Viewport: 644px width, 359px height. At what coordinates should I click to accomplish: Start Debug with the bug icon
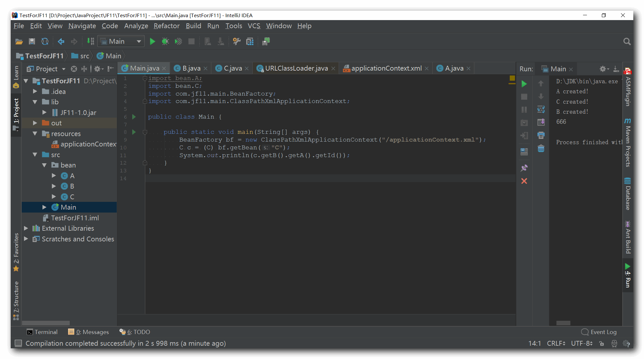pyautogui.click(x=165, y=41)
